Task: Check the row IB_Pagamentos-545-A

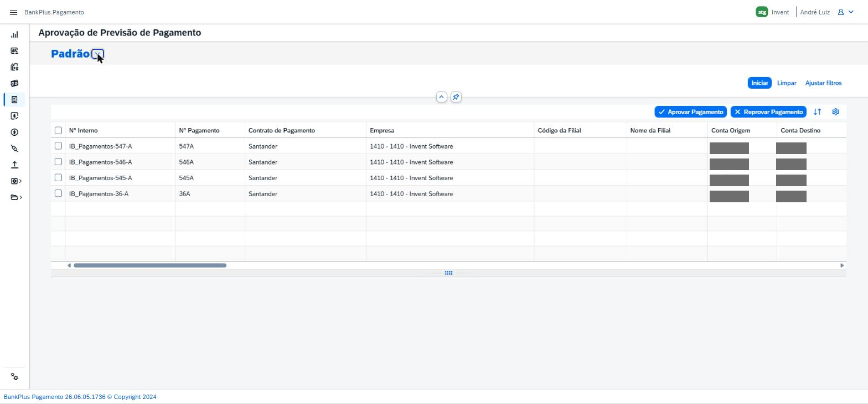Action: coord(58,177)
